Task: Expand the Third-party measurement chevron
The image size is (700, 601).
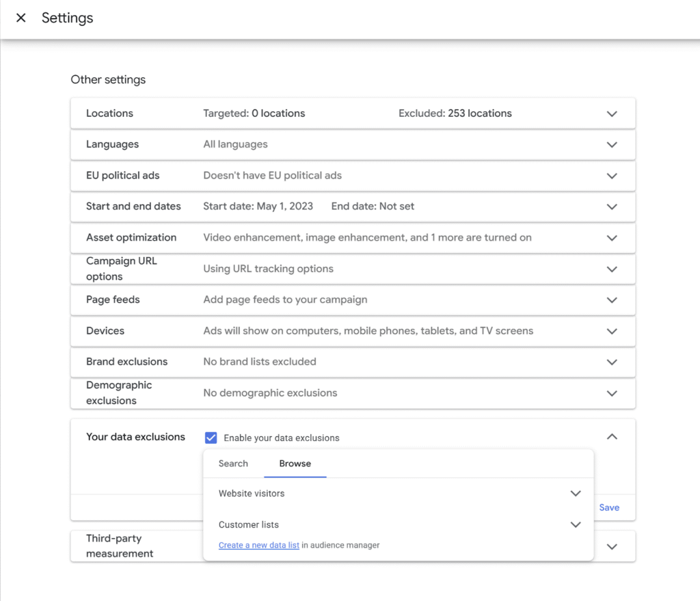Action: coord(612,546)
